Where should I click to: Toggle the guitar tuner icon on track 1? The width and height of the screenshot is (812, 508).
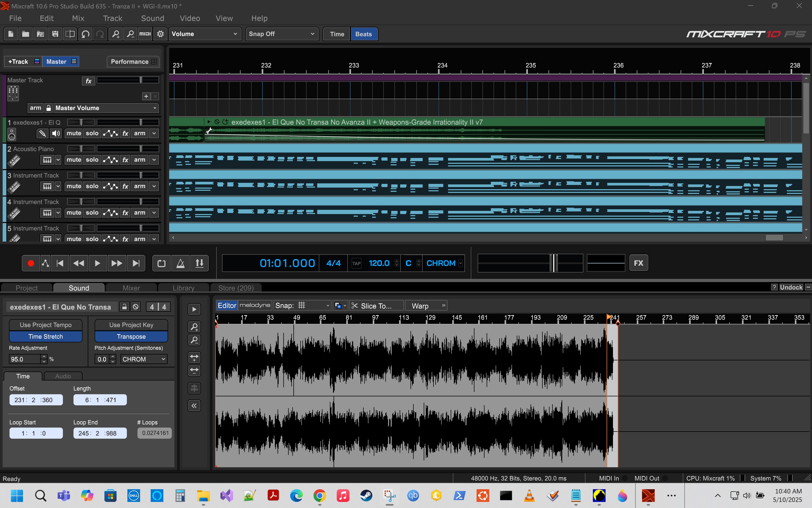coord(42,133)
